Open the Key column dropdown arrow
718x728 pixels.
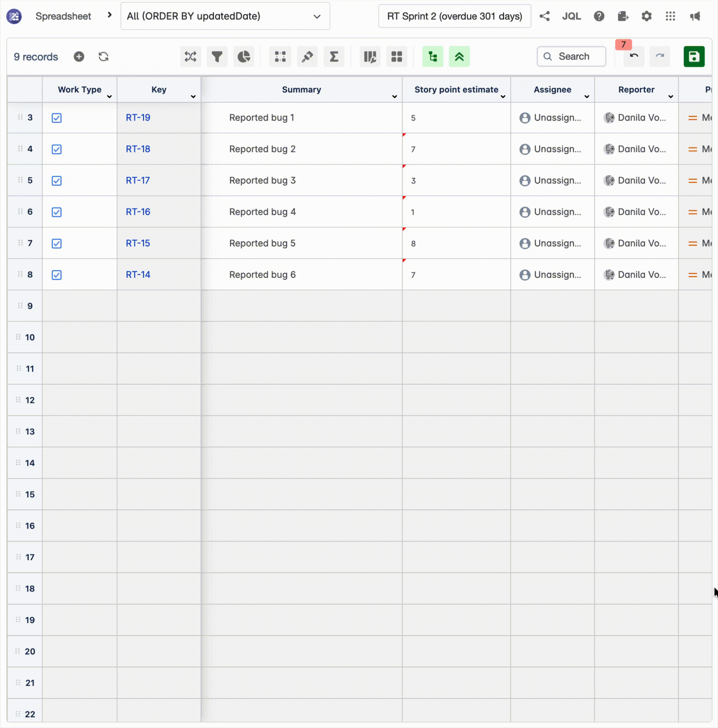(193, 96)
